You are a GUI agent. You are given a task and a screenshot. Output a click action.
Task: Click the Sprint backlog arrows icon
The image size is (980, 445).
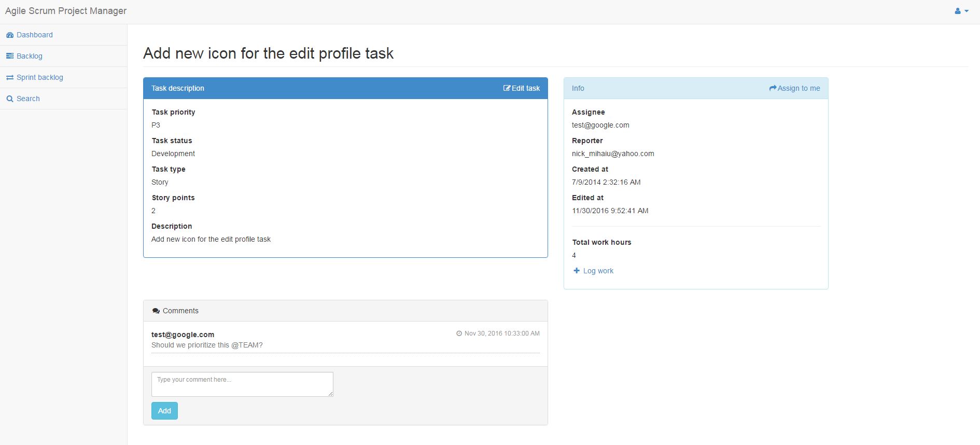tap(10, 77)
